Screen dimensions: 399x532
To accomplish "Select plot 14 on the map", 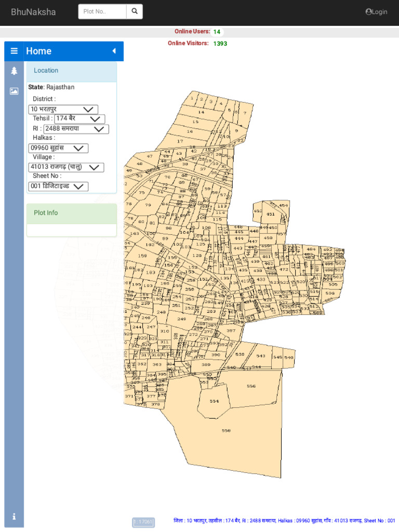I will (201, 112).
